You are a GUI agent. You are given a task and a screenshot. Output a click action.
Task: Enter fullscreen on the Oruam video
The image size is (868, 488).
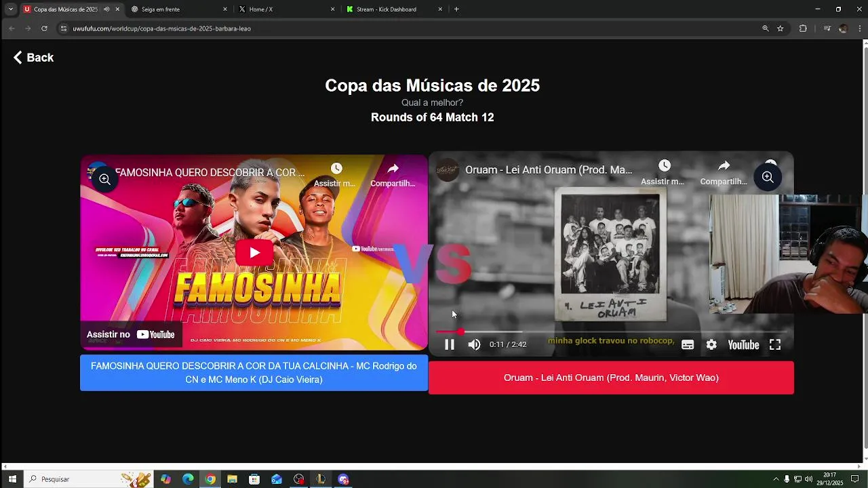coord(775,345)
